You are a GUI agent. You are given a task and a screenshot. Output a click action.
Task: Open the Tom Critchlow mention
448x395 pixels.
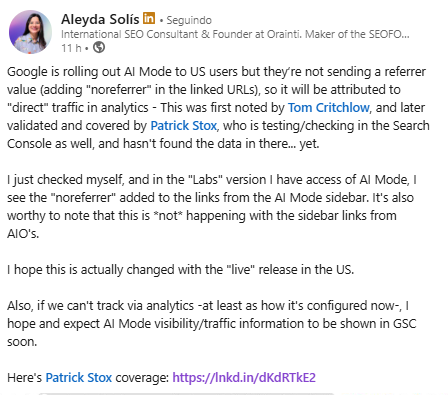point(328,108)
